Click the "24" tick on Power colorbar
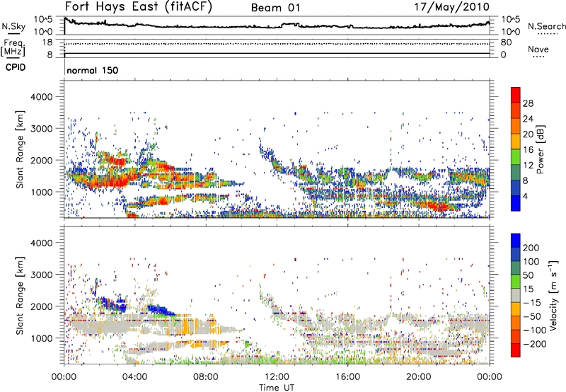566x392 pixels. tap(528, 119)
